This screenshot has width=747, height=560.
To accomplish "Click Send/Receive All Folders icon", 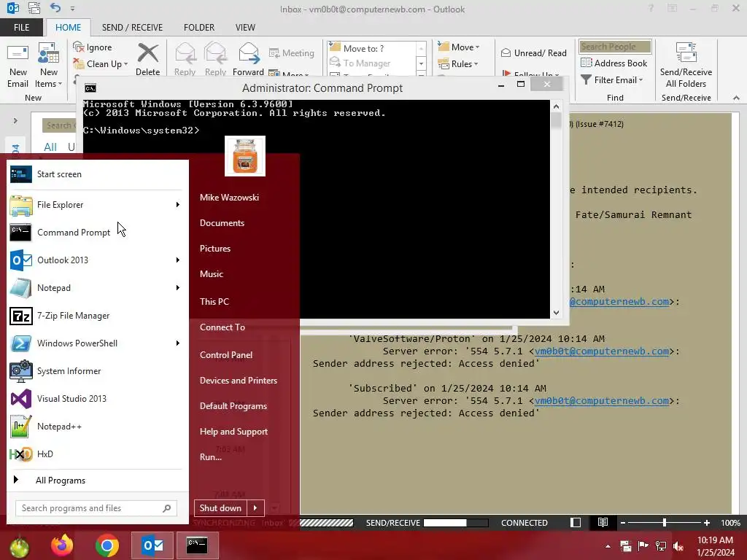I will point(686,53).
